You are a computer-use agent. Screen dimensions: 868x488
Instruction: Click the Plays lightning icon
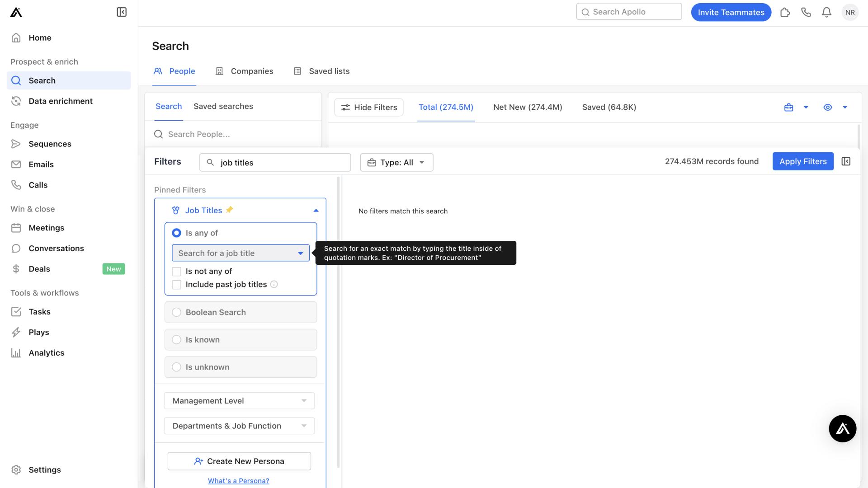(x=16, y=333)
